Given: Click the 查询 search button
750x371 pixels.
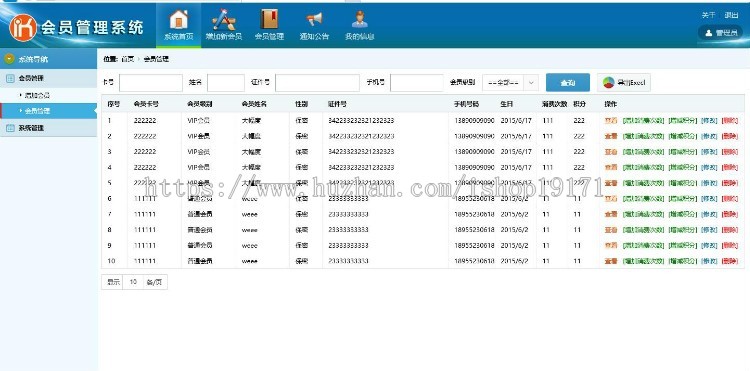Looking at the screenshot, I should [568, 83].
